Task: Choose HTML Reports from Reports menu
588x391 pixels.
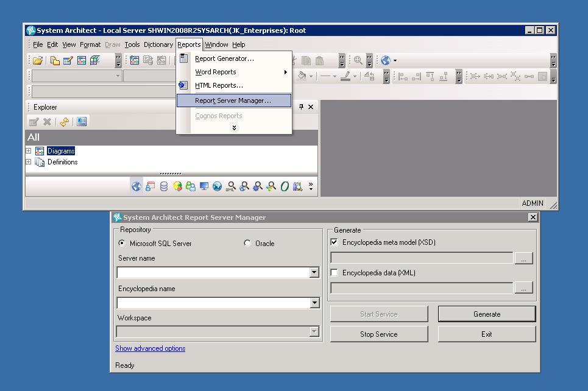Action: [x=234, y=85]
